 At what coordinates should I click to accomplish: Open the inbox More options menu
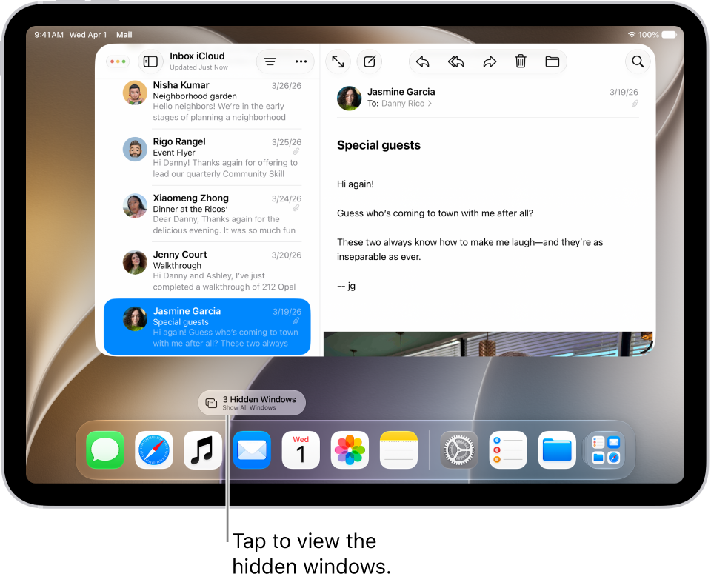[301, 61]
